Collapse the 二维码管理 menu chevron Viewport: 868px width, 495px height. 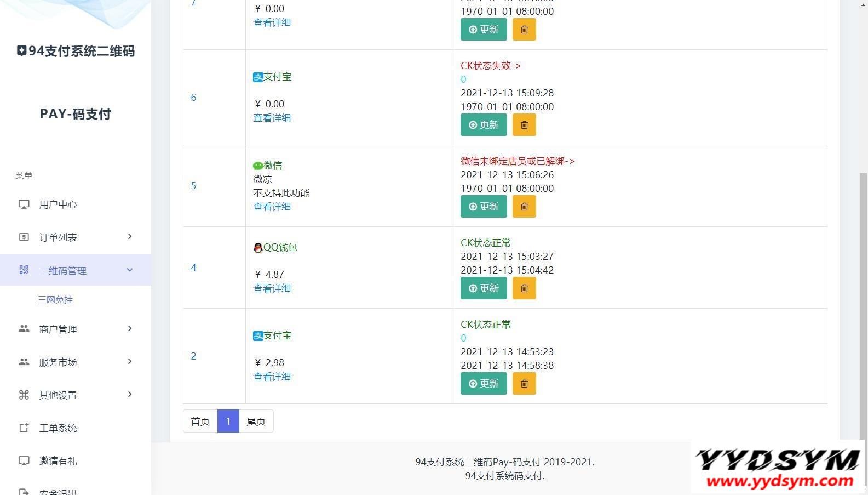click(x=130, y=270)
